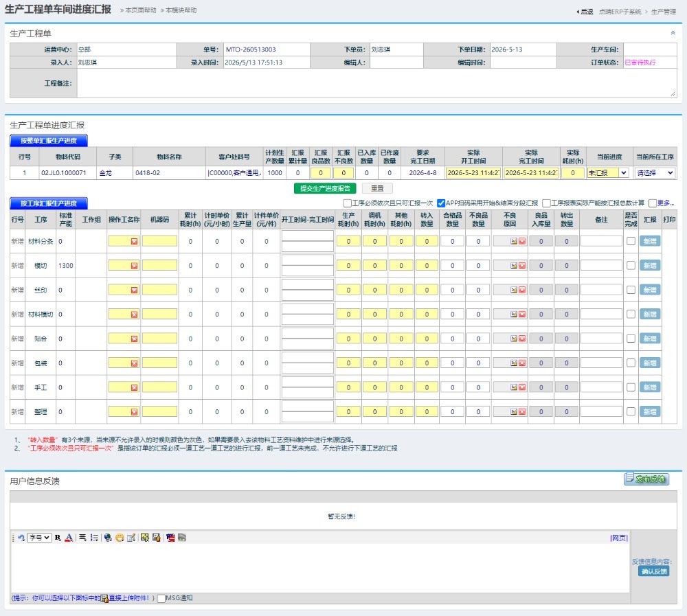The width and height of the screenshot is (687, 616).
Task: Click the insert table icon in editor
Action: tap(131, 538)
